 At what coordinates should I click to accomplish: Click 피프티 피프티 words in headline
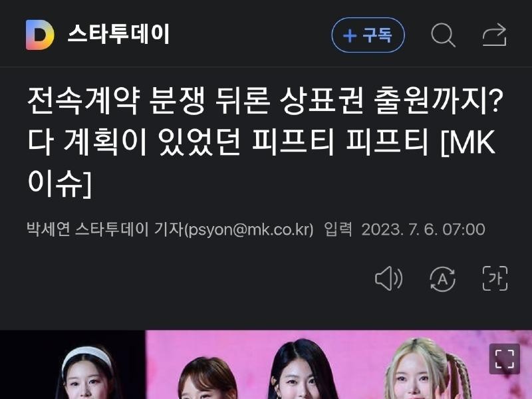(340, 142)
